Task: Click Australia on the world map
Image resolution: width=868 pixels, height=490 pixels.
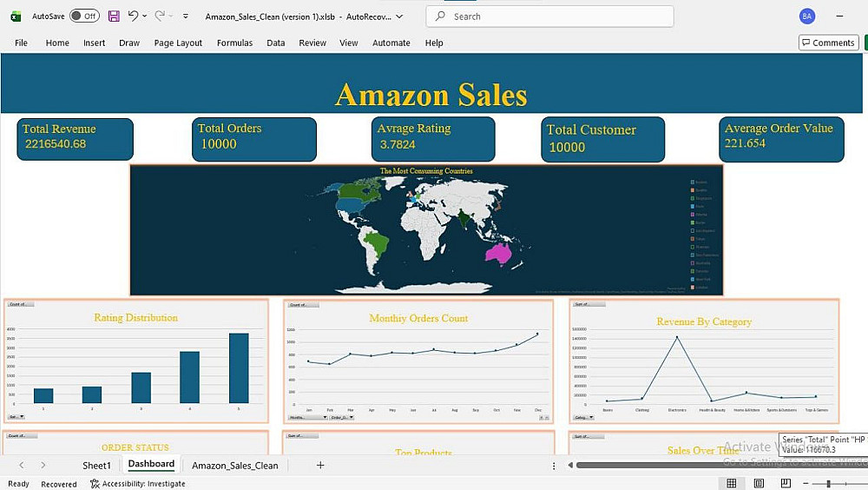Action: point(500,255)
